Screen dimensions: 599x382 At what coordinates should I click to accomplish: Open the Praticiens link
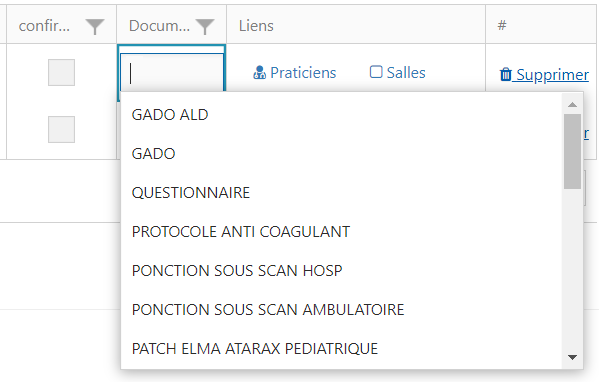click(x=303, y=73)
